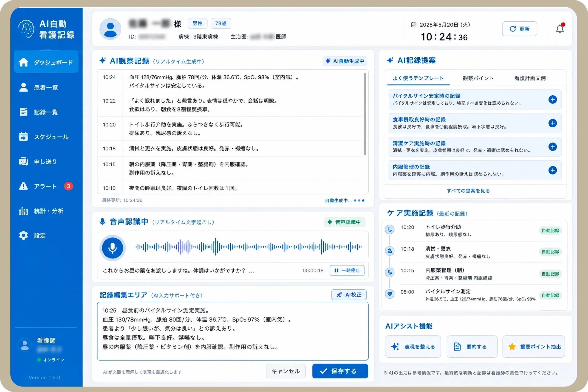This screenshot has width=588, height=392.
Task: Switch to よく使うテンプレート tab
Action: point(418,78)
